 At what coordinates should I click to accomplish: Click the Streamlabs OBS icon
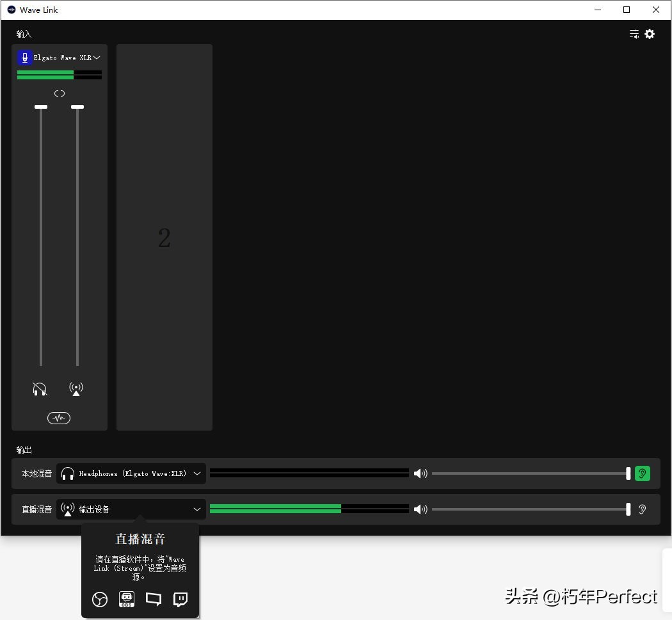[x=127, y=599]
